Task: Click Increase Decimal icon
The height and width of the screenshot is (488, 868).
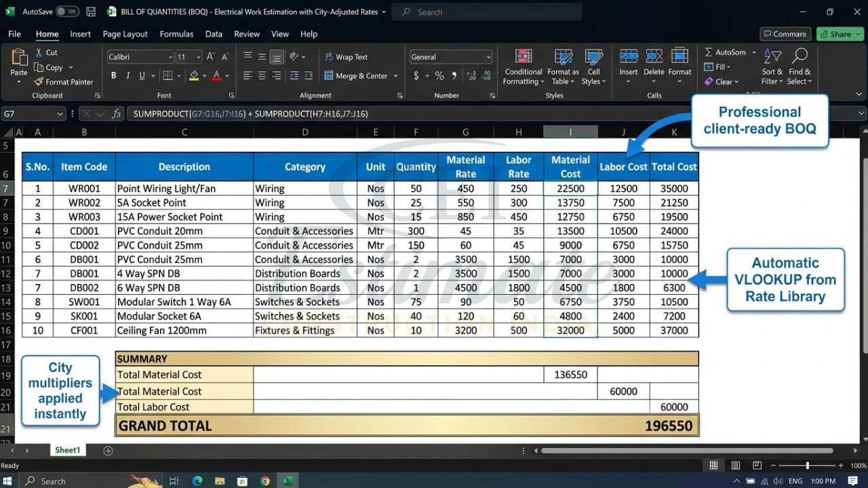Action: click(x=470, y=76)
